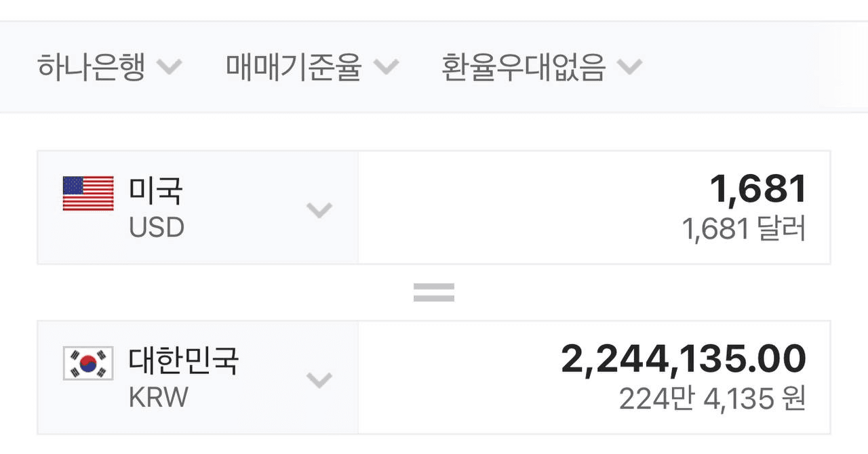This screenshot has height=454, width=868.
Task: Click the South Korea flag icon
Action: click(x=88, y=363)
